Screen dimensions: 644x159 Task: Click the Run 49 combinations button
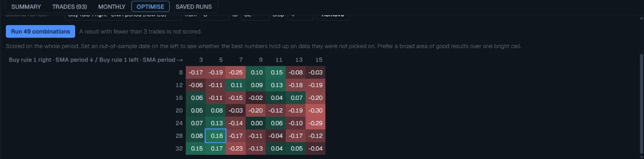pyautogui.click(x=40, y=32)
